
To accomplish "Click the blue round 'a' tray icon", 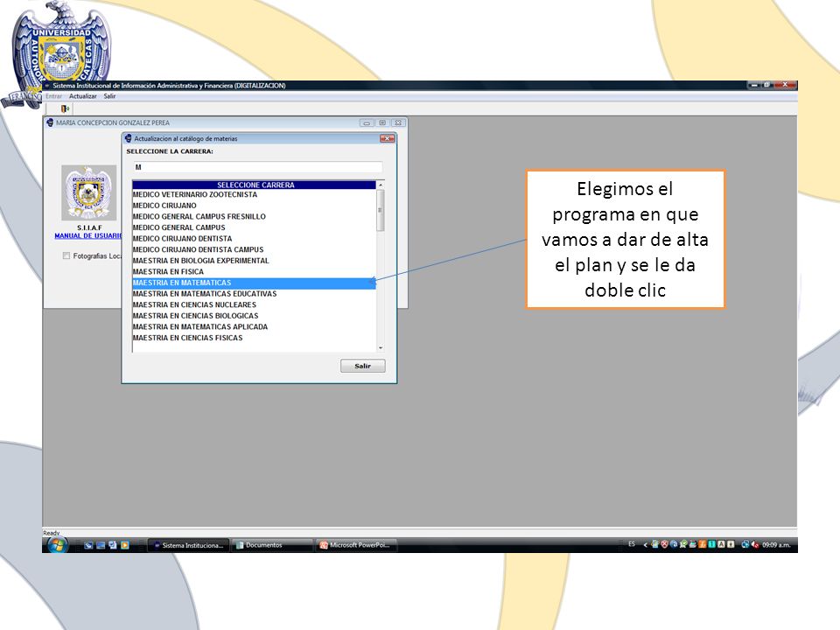I will (674, 544).
